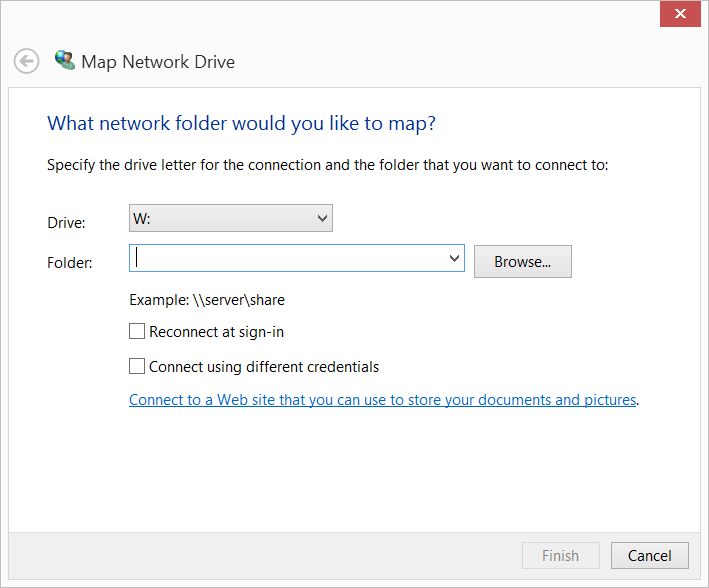709x588 pixels.
Task: Open the Connect to a Web site link
Action: pyautogui.click(x=382, y=400)
